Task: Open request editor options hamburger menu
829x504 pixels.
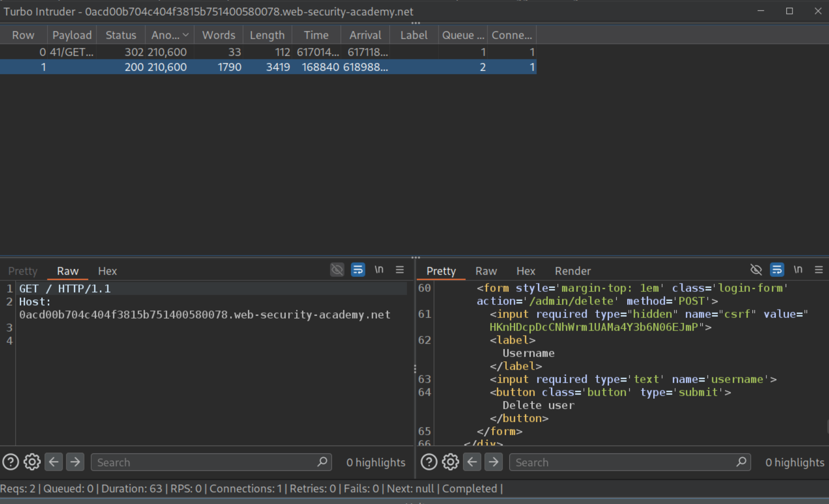Action: [x=400, y=270]
